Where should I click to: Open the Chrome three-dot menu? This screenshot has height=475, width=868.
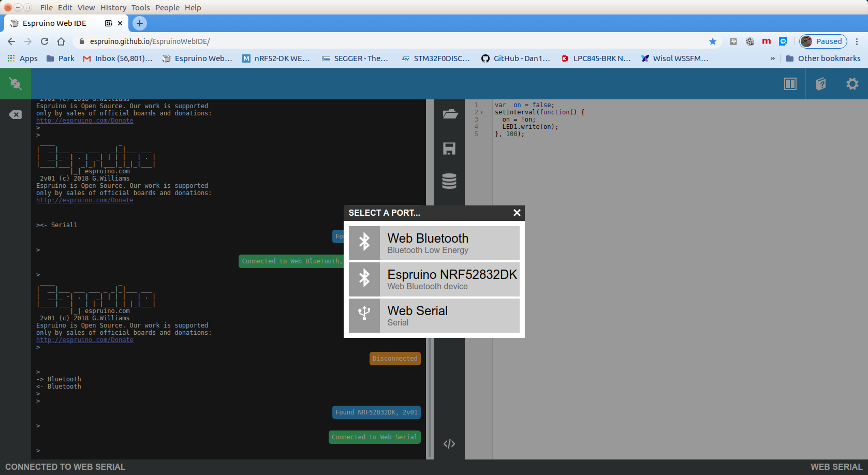click(x=857, y=41)
